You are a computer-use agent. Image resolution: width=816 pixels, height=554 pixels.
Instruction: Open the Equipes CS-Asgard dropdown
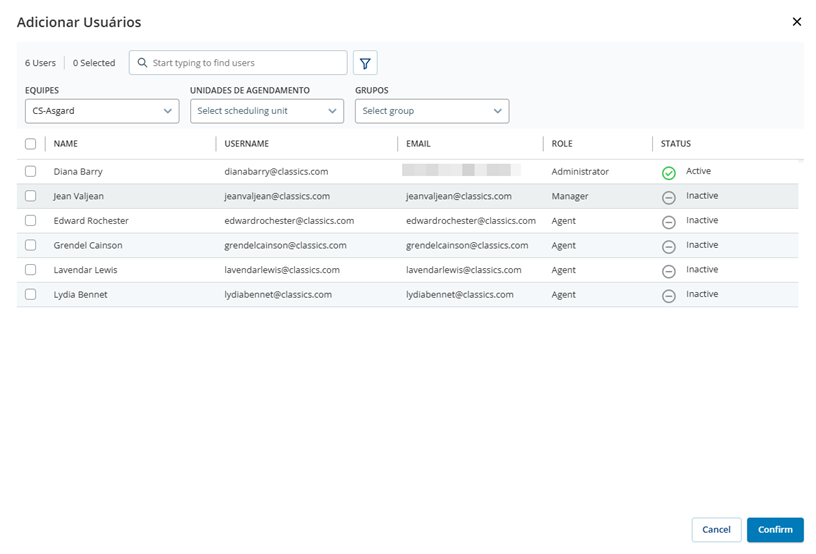tap(102, 111)
